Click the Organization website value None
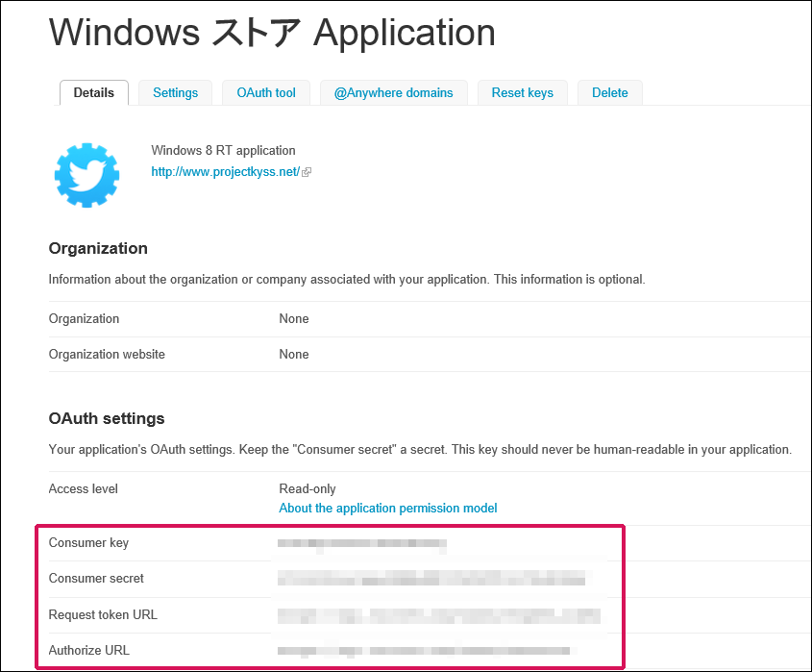Screen dimensions: 812x672 (x=294, y=355)
